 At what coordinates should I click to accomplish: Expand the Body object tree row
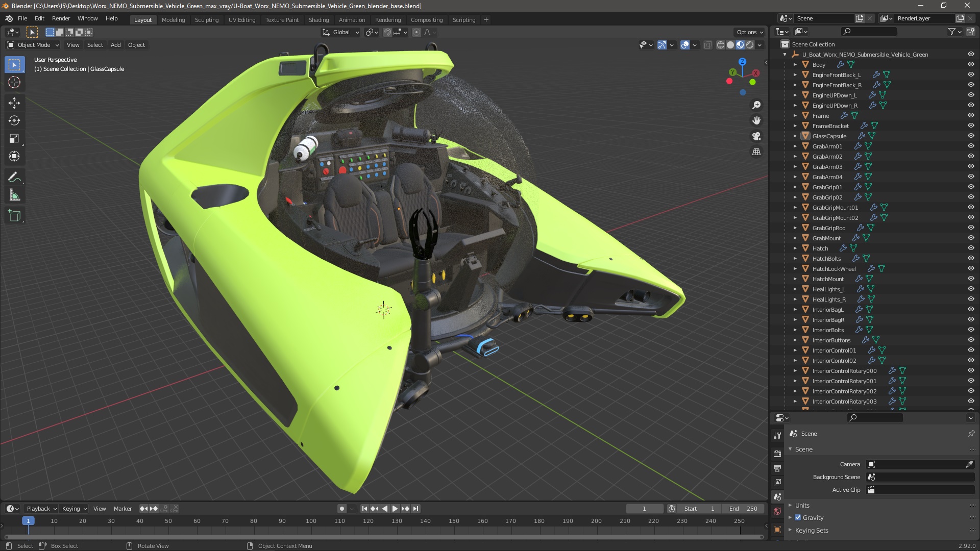[795, 64]
